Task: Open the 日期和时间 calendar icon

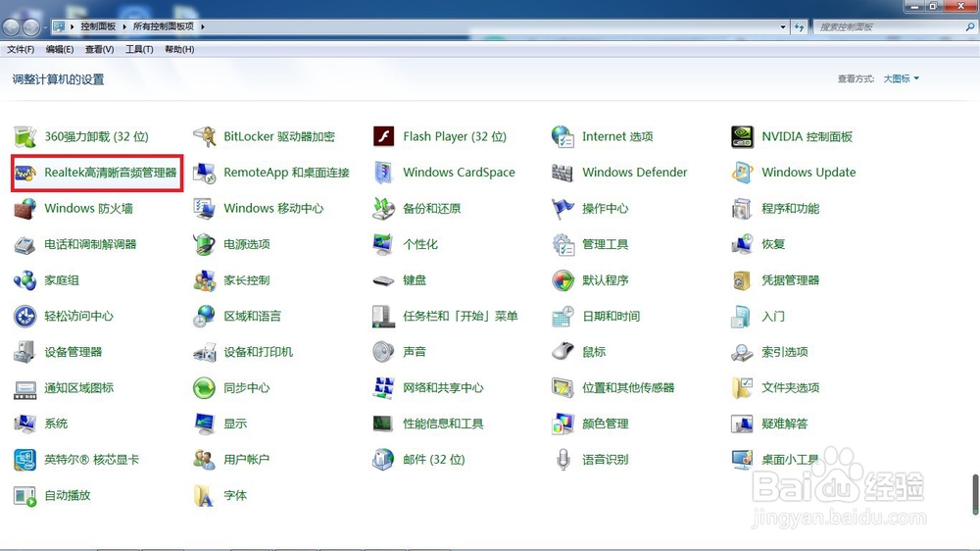Action: [x=563, y=317]
